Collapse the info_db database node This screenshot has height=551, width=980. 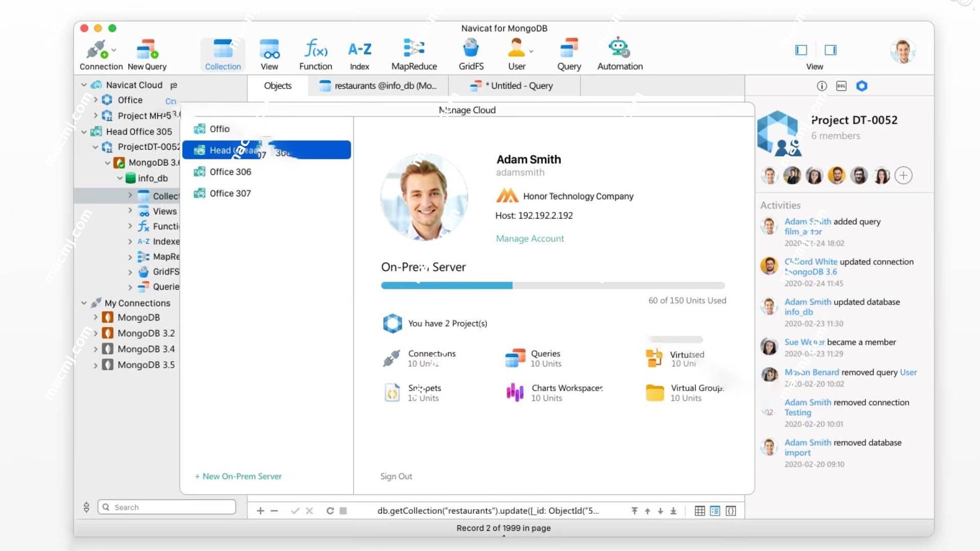coord(119,178)
